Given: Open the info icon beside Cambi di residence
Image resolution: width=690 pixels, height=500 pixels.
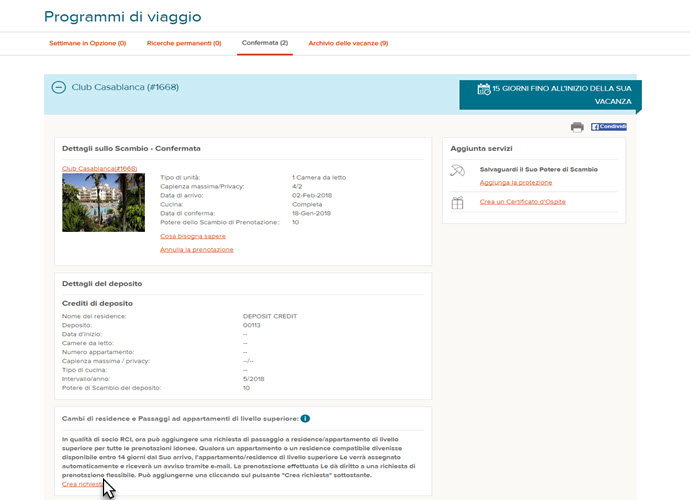Looking at the screenshot, I should [x=305, y=419].
